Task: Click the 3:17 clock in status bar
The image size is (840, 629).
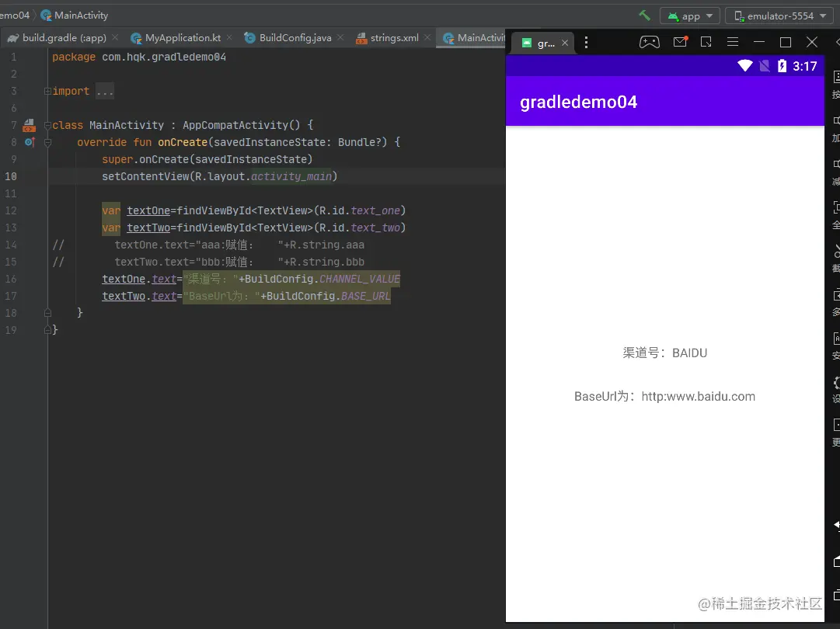Action: click(x=804, y=66)
